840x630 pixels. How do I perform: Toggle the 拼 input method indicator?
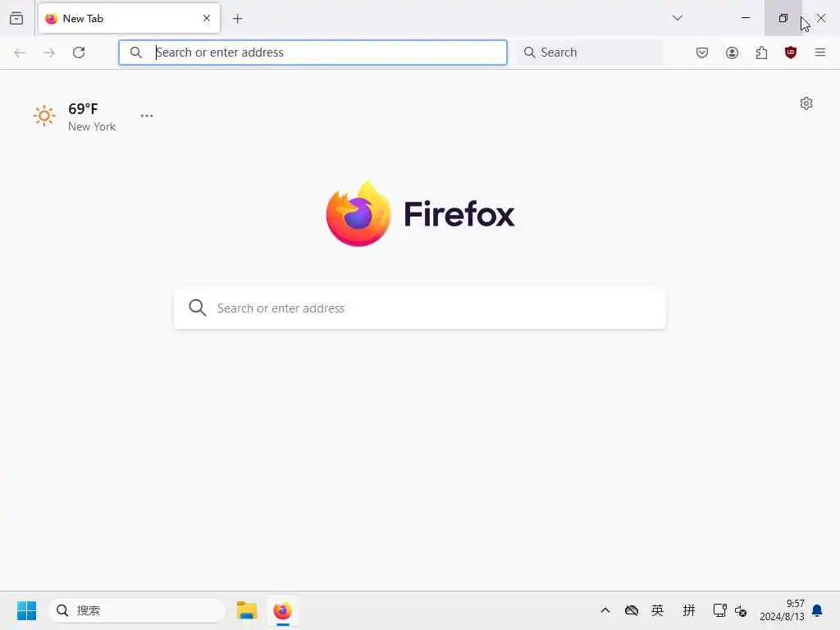(x=689, y=610)
